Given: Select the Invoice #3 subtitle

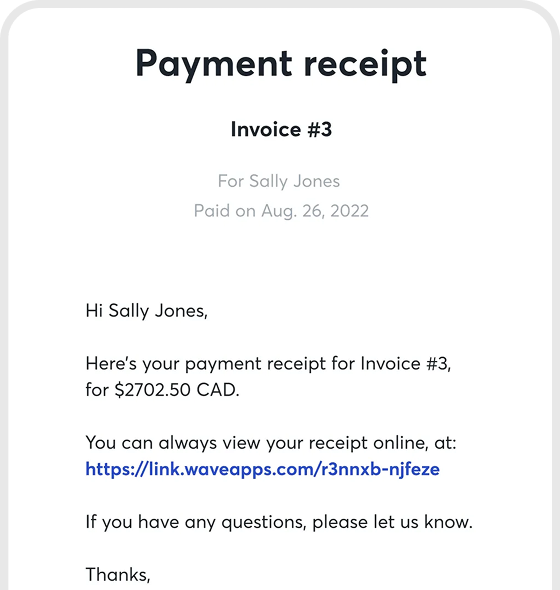Looking at the screenshot, I should tap(281, 130).
